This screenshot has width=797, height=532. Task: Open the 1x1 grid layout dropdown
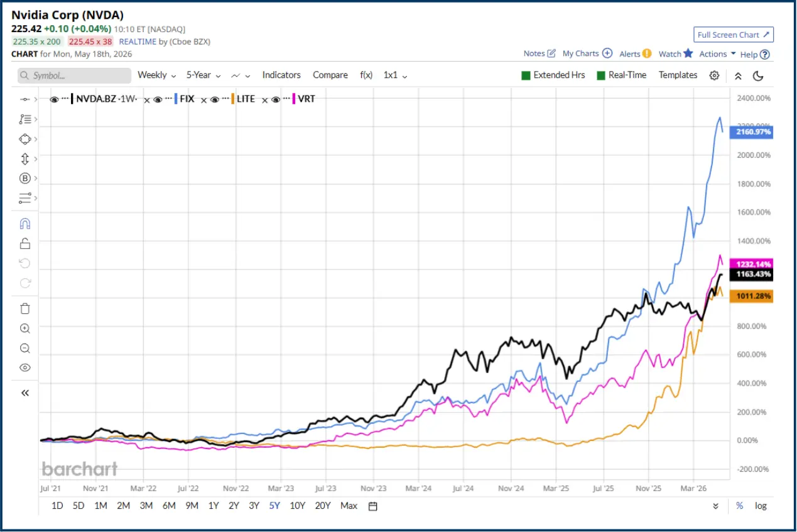tap(396, 75)
